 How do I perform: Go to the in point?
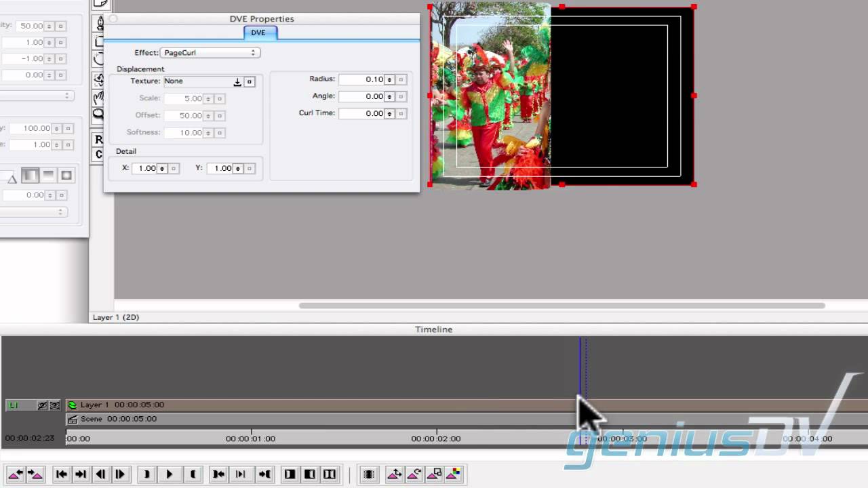(x=218, y=474)
